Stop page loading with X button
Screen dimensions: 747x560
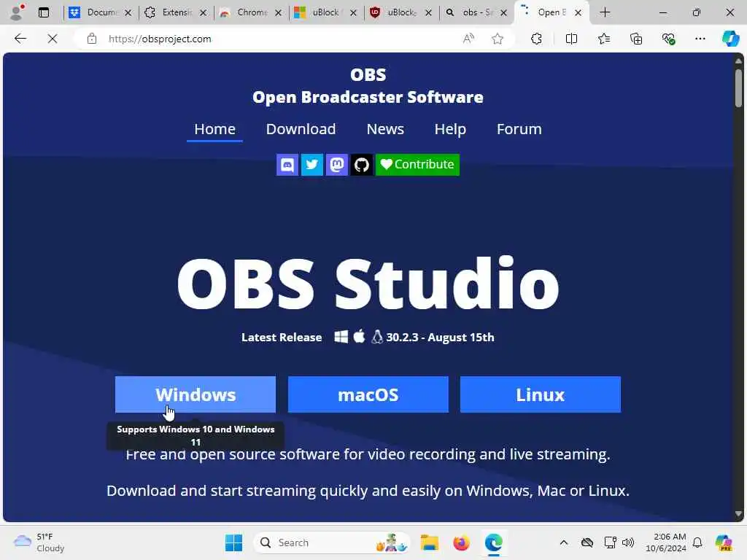[x=53, y=39]
